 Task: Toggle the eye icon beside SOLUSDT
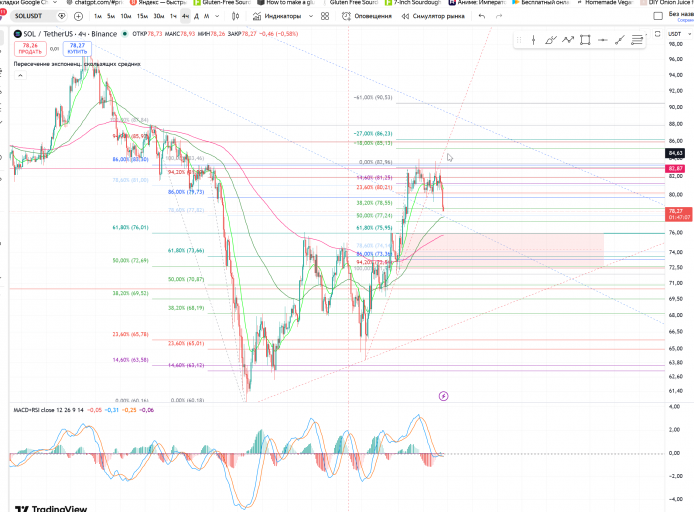[62, 16]
